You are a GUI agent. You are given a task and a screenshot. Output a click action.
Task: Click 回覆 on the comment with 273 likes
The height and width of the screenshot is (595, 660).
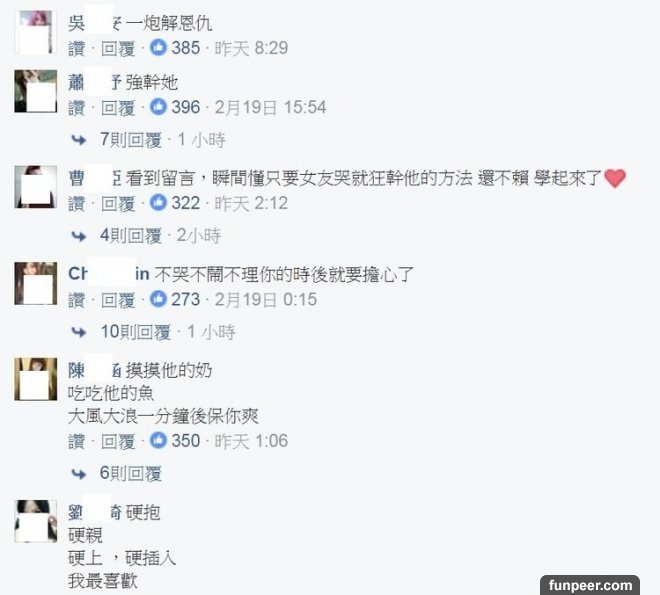point(118,300)
